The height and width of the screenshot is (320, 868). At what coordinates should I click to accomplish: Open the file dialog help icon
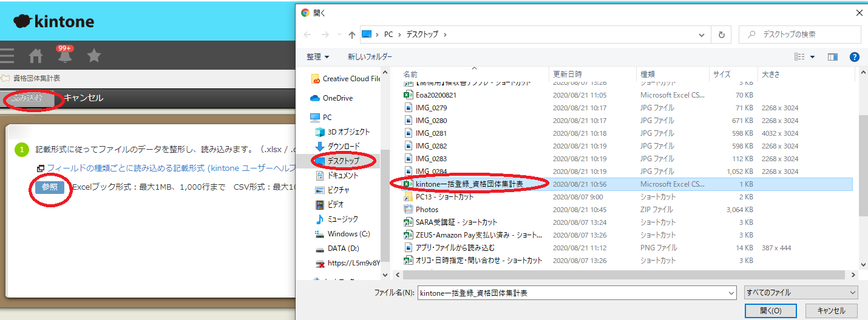point(854,57)
